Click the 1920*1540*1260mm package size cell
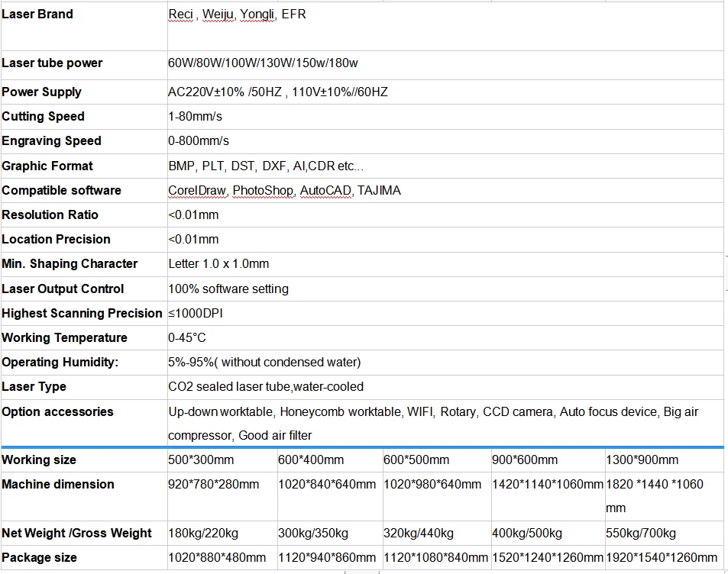The image size is (728, 574). tap(661, 558)
